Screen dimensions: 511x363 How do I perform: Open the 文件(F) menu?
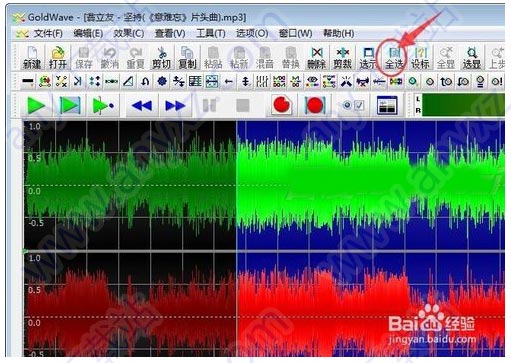pos(48,33)
